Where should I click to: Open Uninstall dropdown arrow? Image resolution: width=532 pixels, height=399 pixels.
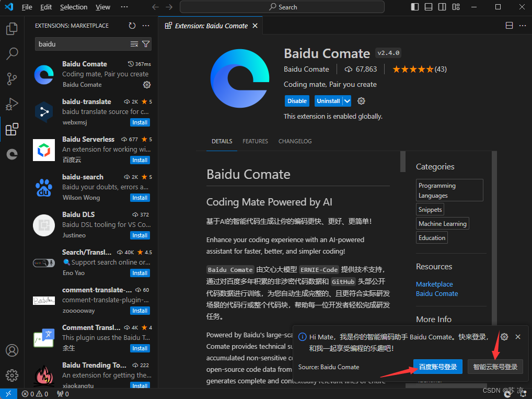[347, 101]
